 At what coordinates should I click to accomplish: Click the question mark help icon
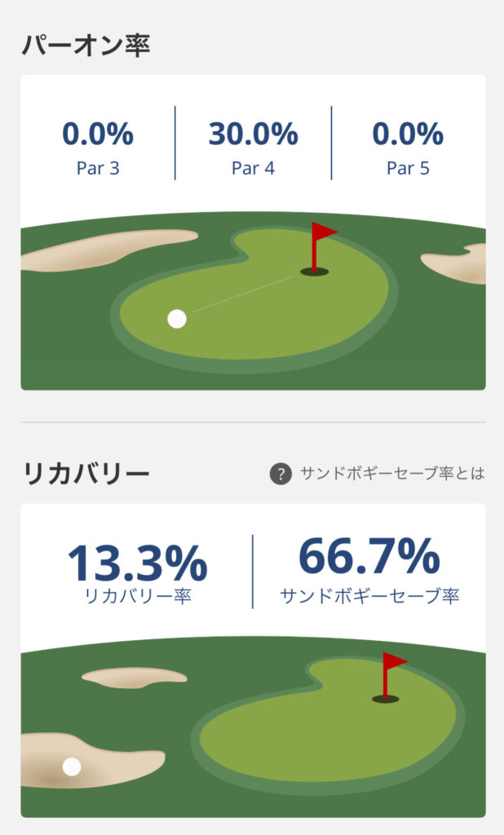point(281,474)
